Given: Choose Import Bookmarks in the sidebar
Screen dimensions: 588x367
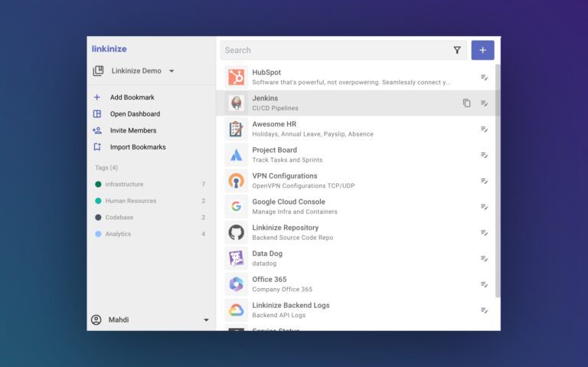Looking at the screenshot, I should click(x=138, y=147).
